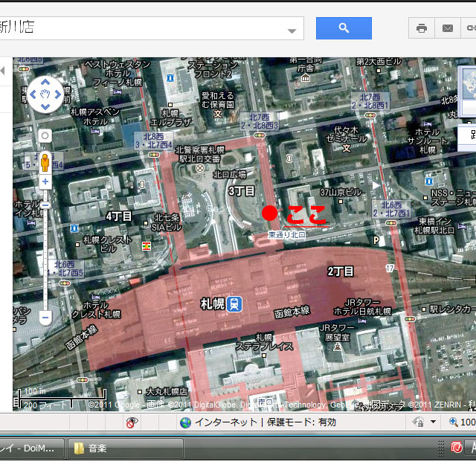Send the map via the envelope icon
Viewport: 476px width, 476px height.
448,28
